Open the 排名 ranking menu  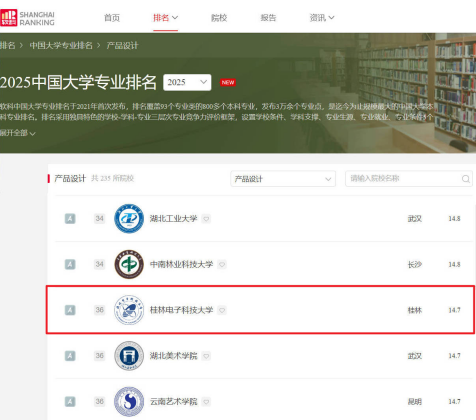pyautogui.click(x=165, y=18)
